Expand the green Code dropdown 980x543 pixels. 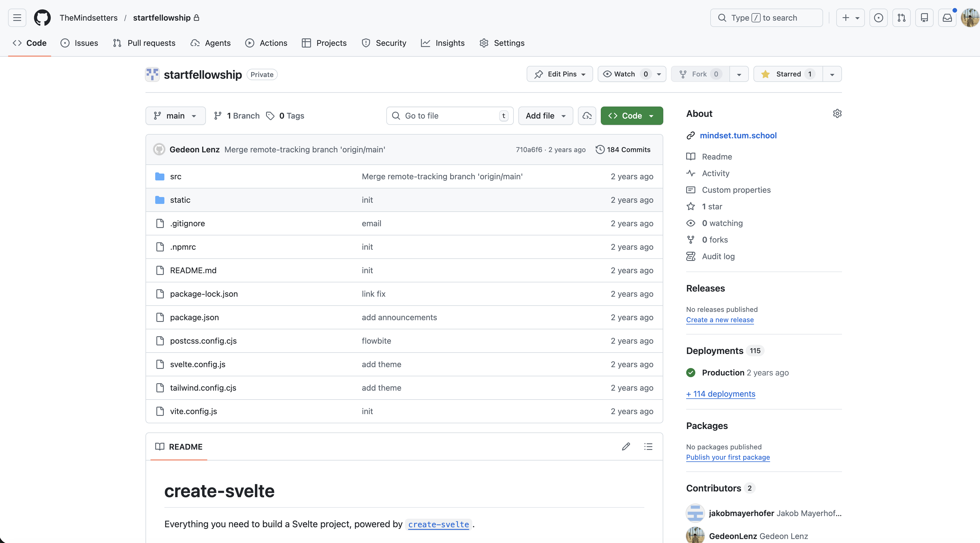pos(631,116)
